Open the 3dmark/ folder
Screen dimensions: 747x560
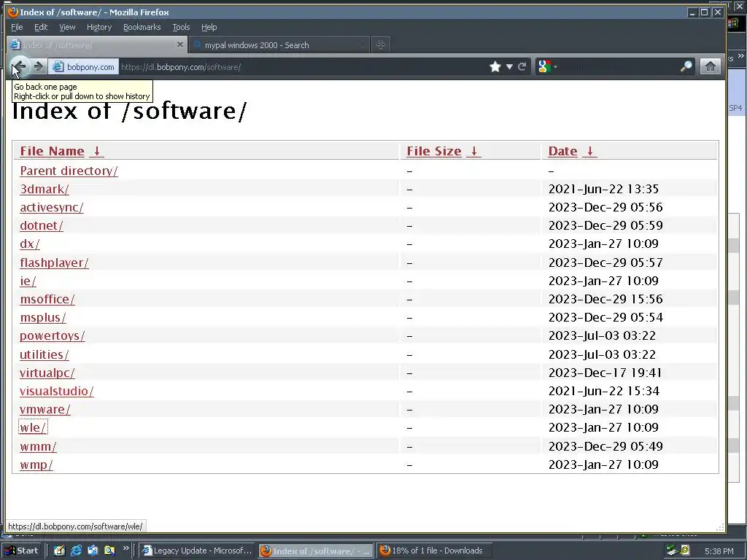point(44,189)
